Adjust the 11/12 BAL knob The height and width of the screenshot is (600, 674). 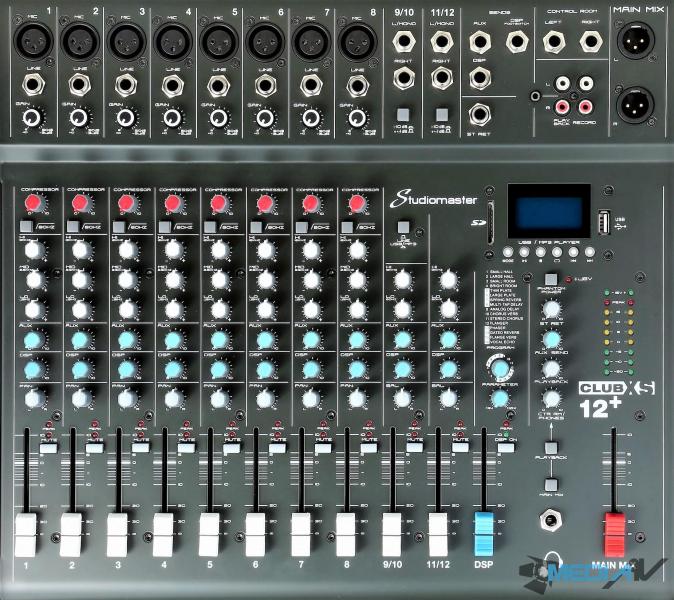[448, 398]
